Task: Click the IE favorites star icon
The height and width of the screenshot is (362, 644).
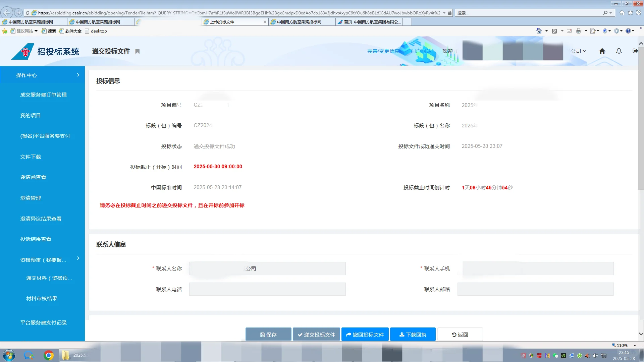Action: (630, 13)
